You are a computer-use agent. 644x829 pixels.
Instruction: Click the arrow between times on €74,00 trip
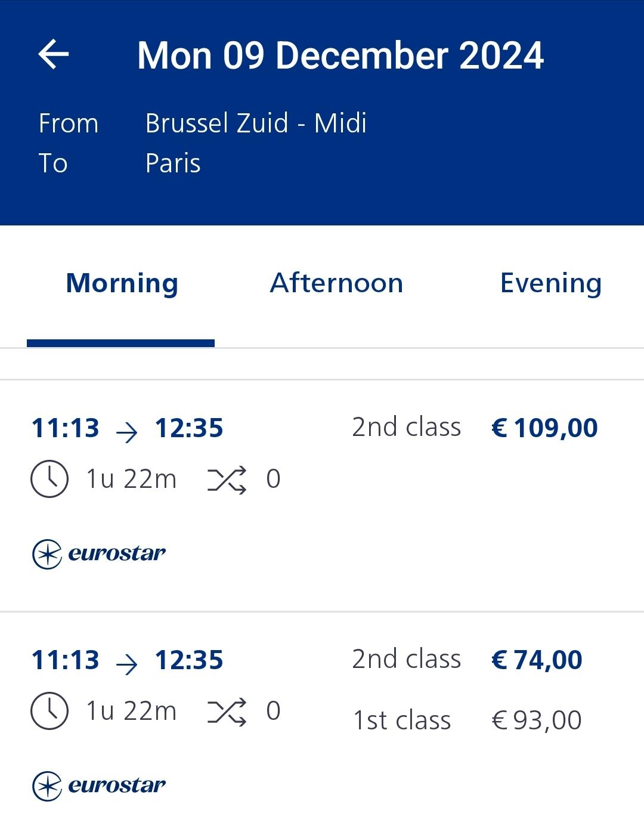pos(126,663)
